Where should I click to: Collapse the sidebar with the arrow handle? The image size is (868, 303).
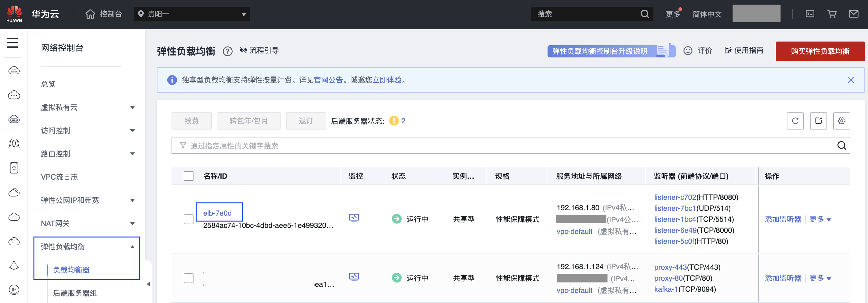coord(149,284)
